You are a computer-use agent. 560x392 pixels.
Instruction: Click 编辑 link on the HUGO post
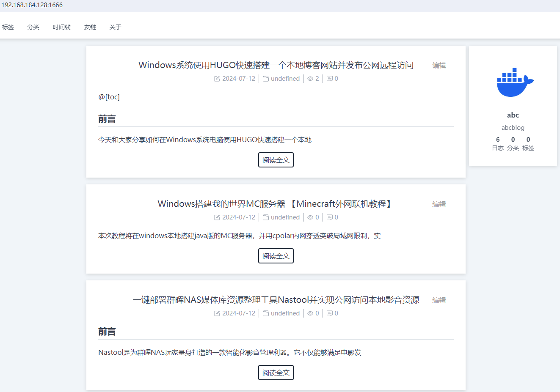pos(439,65)
